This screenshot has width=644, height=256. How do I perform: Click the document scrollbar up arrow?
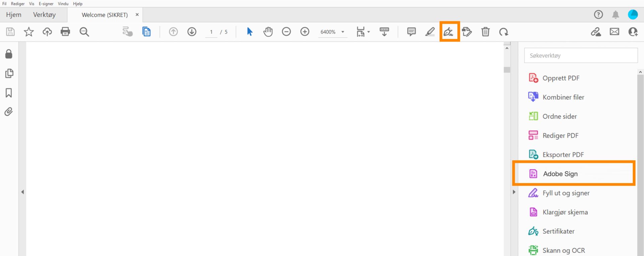click(507, 48)
